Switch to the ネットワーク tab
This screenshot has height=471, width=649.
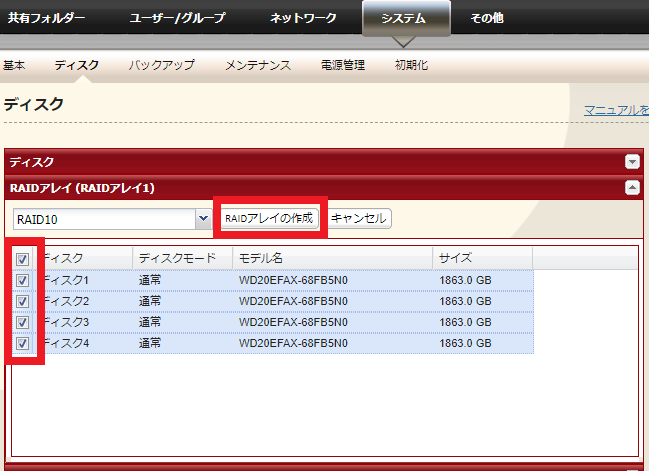pyautogui.click(x=303, y=18)
